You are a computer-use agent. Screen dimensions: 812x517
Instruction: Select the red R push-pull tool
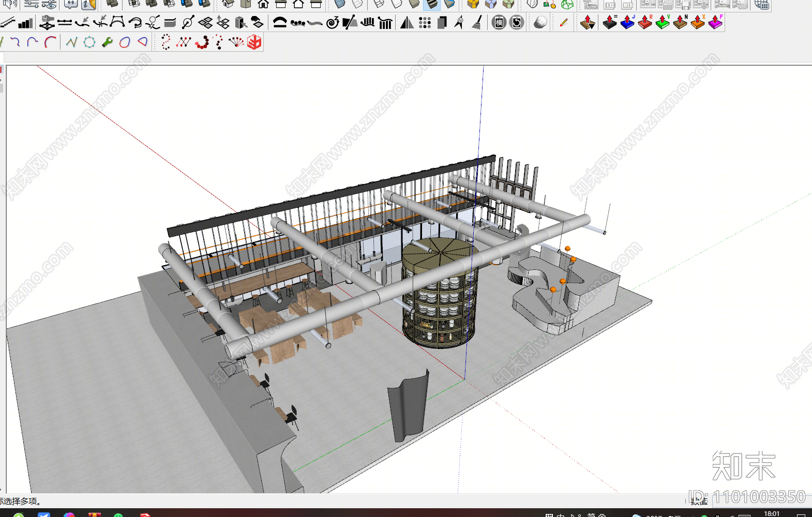[645, 22]
